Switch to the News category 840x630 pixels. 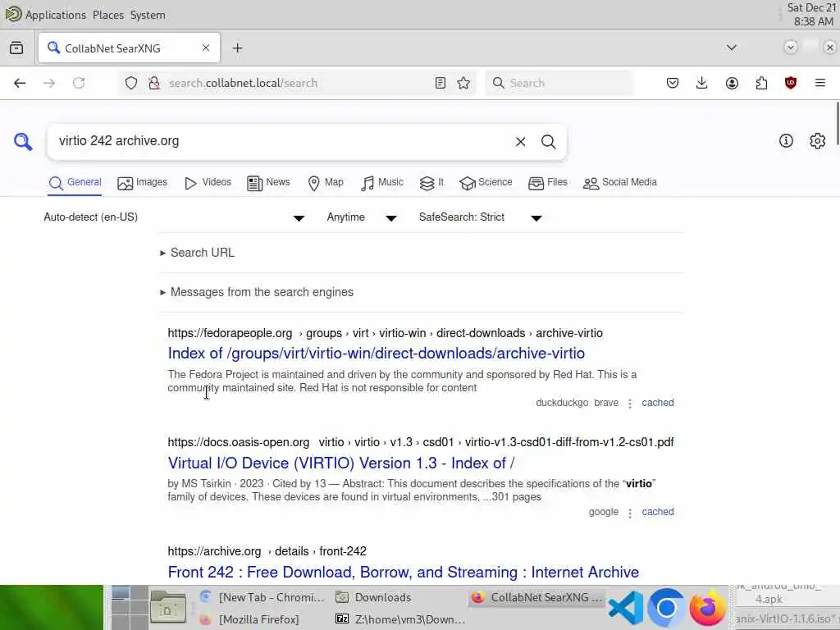click(x=268, y=183)
